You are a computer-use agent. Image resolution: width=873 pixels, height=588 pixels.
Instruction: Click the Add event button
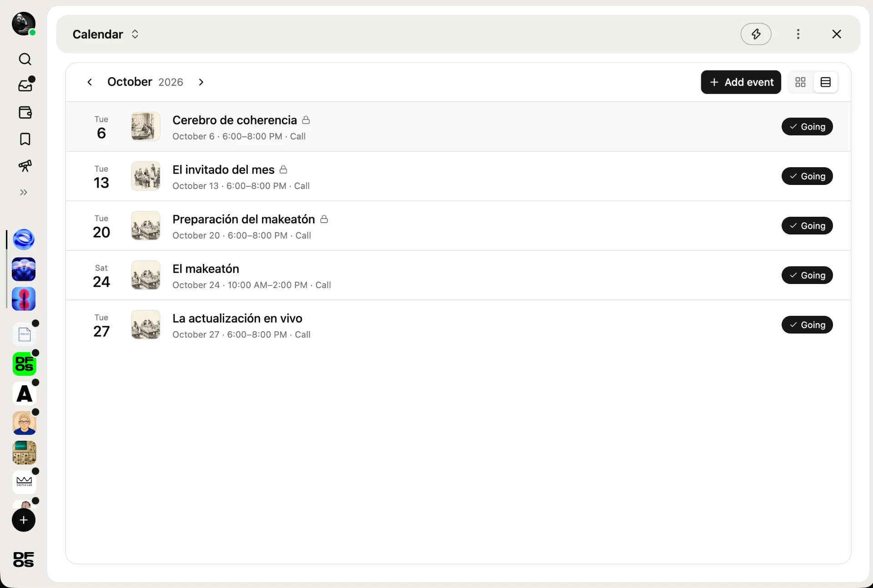click(741, 82)
